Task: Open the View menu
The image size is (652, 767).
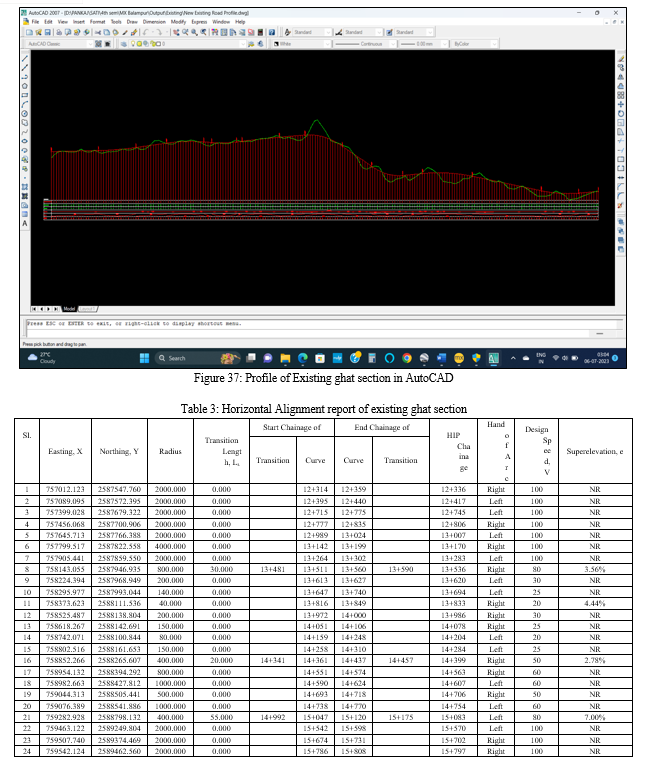Action: click(x=63, y=22)
